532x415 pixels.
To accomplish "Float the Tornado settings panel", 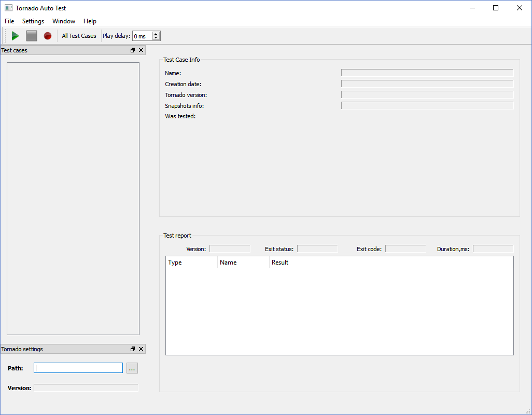I will pos(133,349).
